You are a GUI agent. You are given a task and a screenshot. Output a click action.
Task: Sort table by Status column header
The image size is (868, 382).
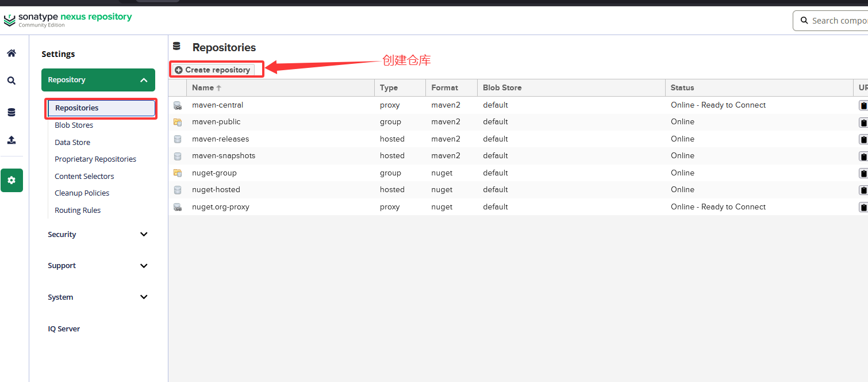(x=759, y=88)
